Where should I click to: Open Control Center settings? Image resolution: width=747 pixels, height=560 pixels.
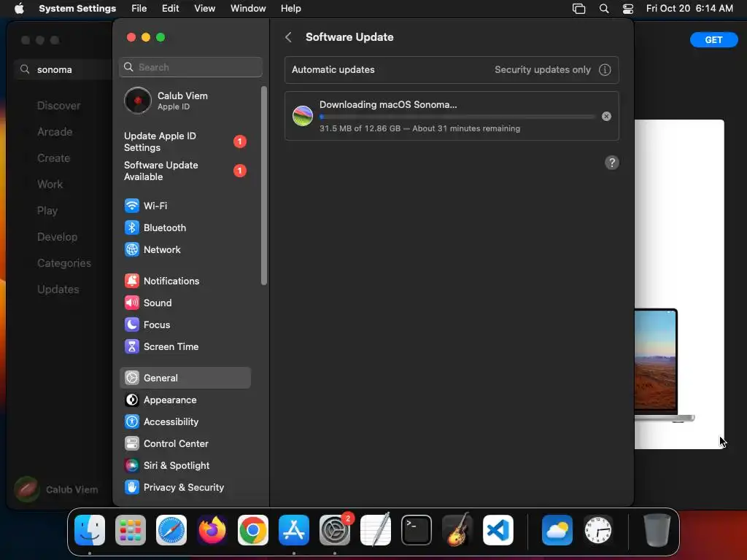tap(185, 444)
